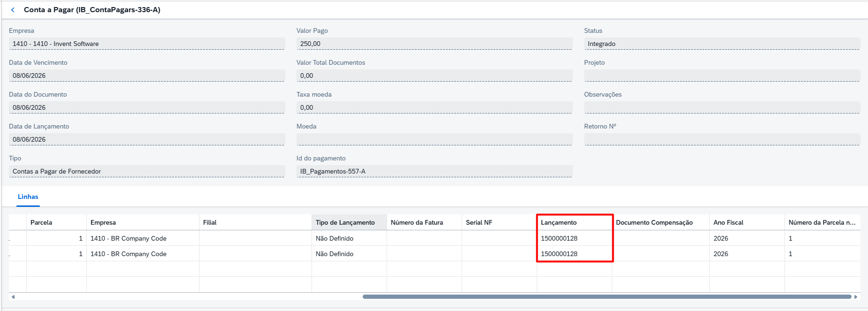Select the Ano Fiscal column header
The image size is (868, 311).
[747, 222]
